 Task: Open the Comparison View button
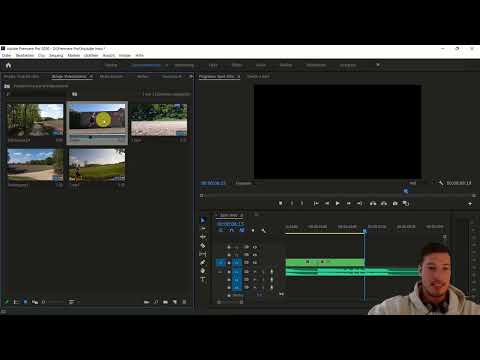(x=406, y=203)
